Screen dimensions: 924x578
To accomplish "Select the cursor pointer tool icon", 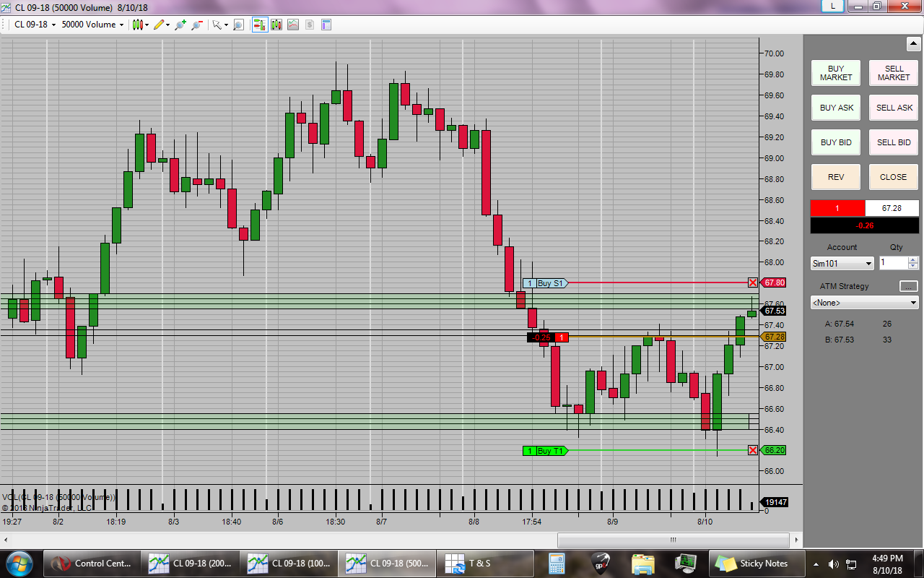I will 217,25.
